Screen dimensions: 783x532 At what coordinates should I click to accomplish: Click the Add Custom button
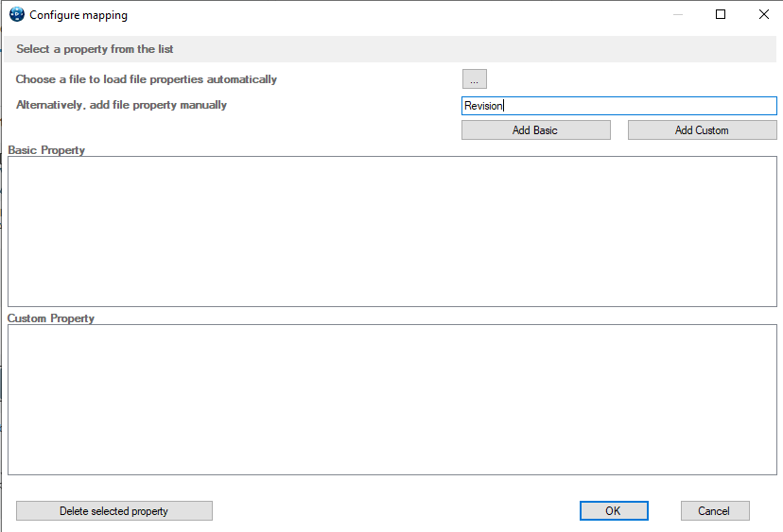[x=702, y=130]
